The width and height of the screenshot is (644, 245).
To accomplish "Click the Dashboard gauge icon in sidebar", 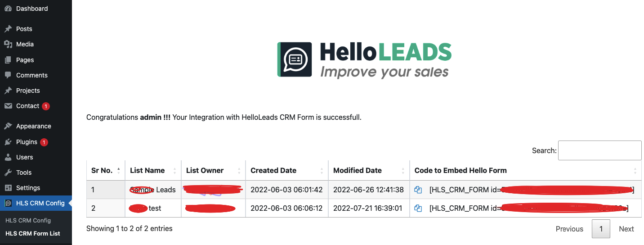I will [8, 9].
